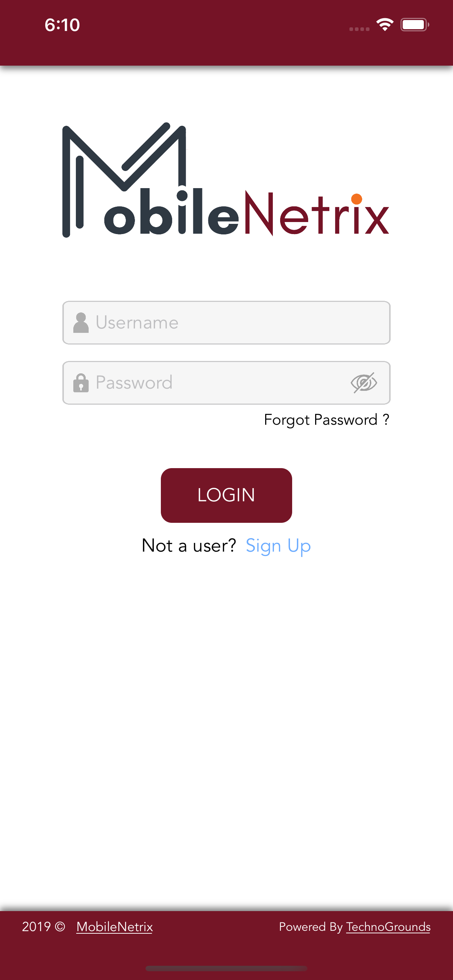Tap the cellular signal dots

(359, 29)
